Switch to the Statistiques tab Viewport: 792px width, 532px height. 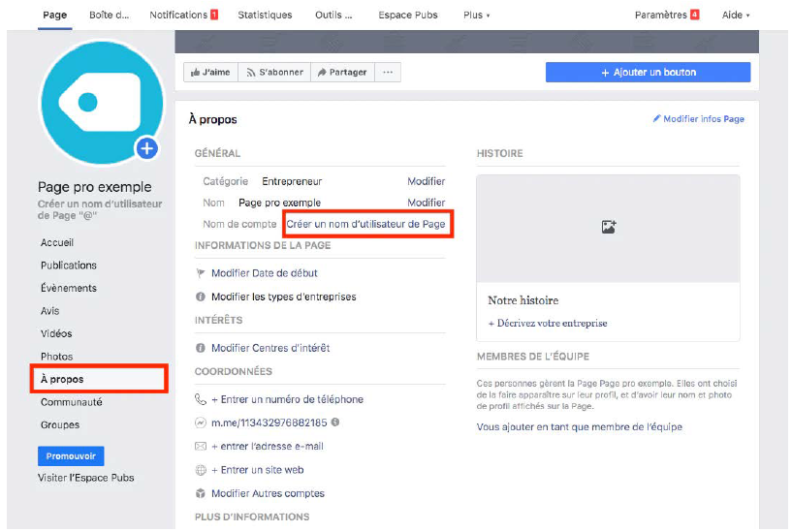tap(265, 16)
